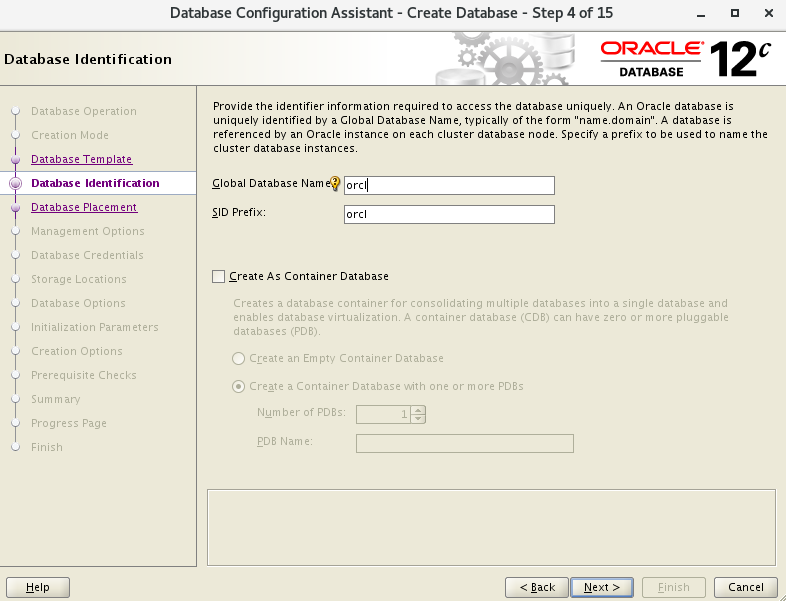Click the Initialization Parameters step
Viewport: 786px width, 601px height.
click(95, 328)
